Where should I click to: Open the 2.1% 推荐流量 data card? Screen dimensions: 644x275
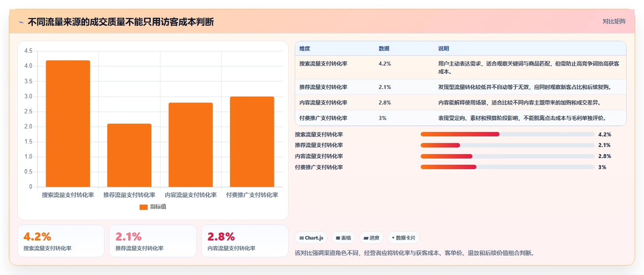(x=153, y=241)
